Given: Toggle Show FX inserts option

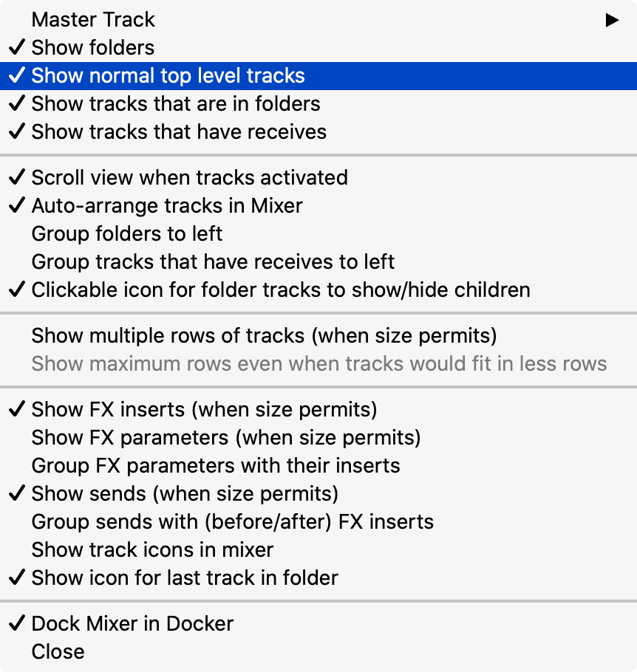Looking at the screenshot, I should (x=204, y=410).
